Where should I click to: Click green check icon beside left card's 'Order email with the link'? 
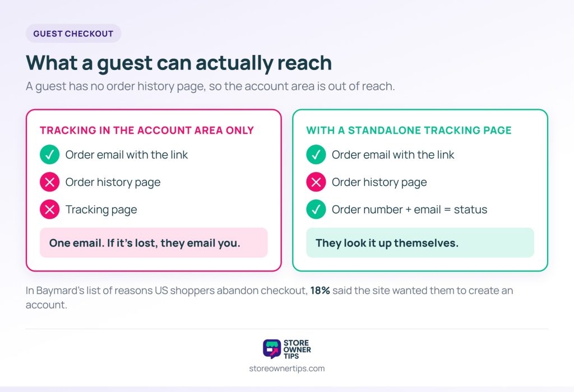pos(50,155)
